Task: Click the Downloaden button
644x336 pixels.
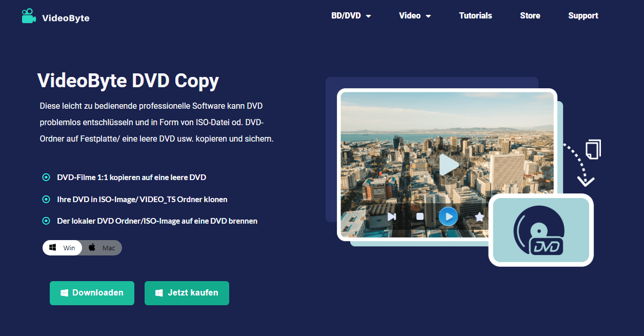Action: tap(92, 293)
